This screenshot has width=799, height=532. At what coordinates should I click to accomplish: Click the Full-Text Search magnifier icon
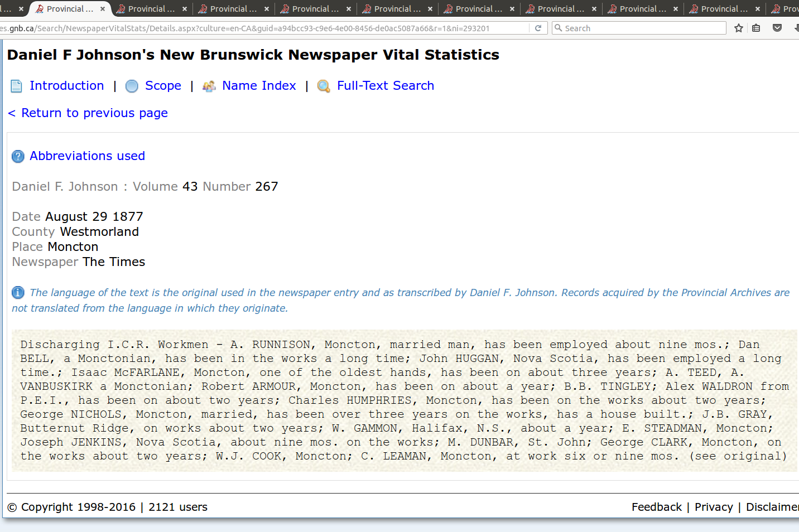click(x=324, y=86)
